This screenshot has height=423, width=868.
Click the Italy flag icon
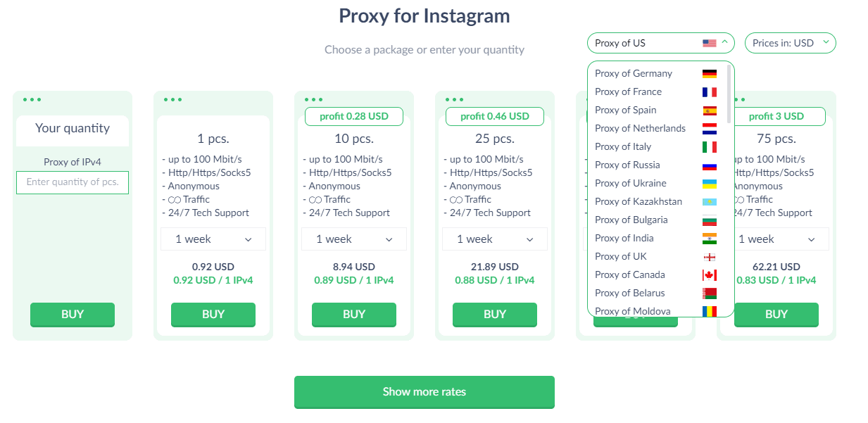tap(709, 147)
